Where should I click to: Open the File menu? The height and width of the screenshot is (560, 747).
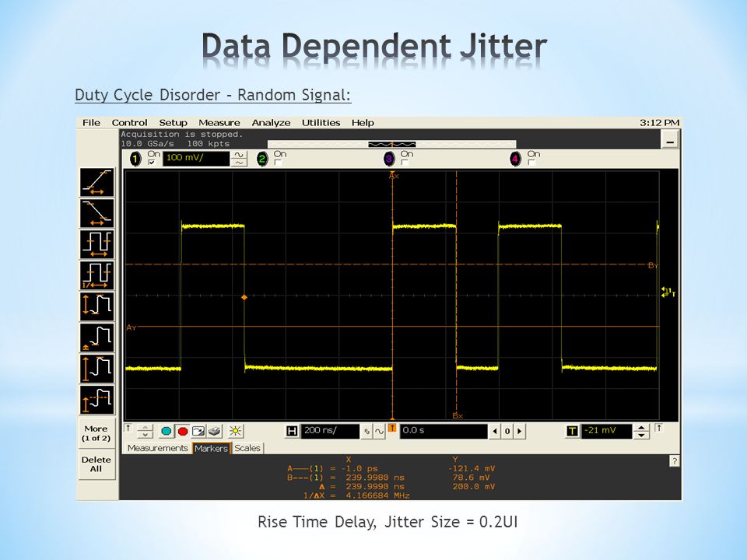point(92,122)
